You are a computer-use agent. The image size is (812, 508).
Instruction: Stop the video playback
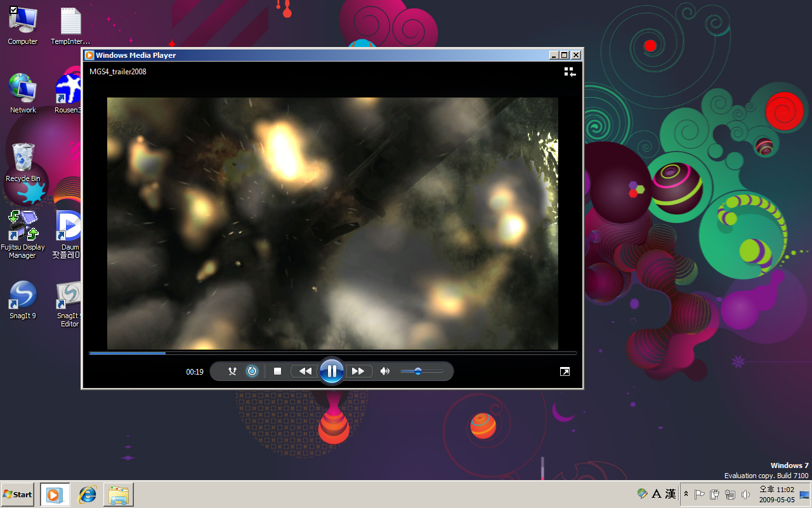coord(277,371)
